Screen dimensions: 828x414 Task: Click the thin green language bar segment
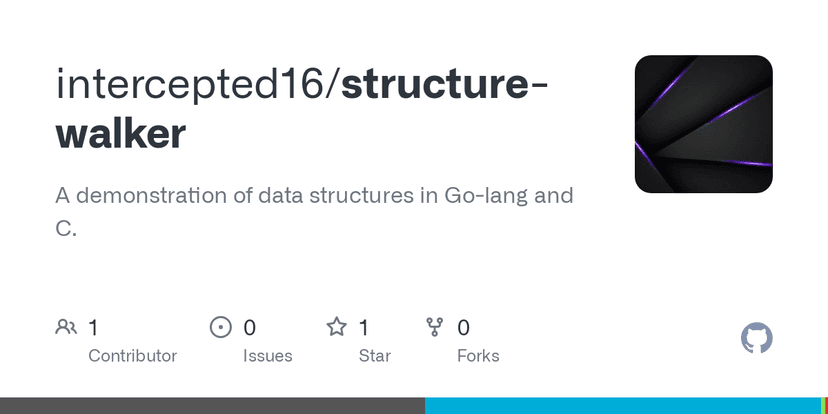[823, 406]
